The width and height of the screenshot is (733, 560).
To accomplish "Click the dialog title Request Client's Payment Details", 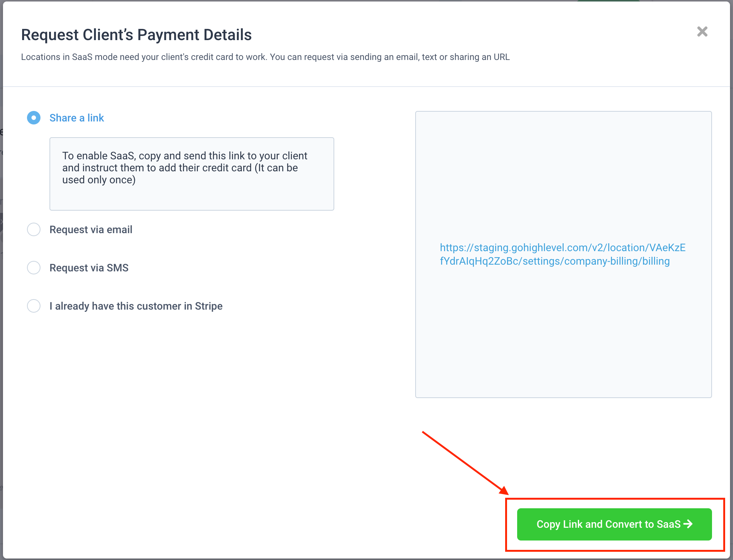I will pyautogui.click(x=136, y=34).
